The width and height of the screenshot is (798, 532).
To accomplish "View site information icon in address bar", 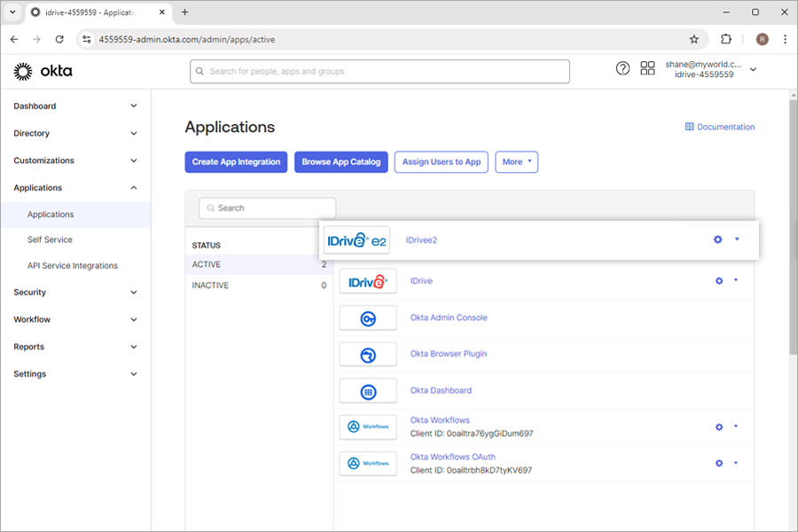I will pos(87,39).
